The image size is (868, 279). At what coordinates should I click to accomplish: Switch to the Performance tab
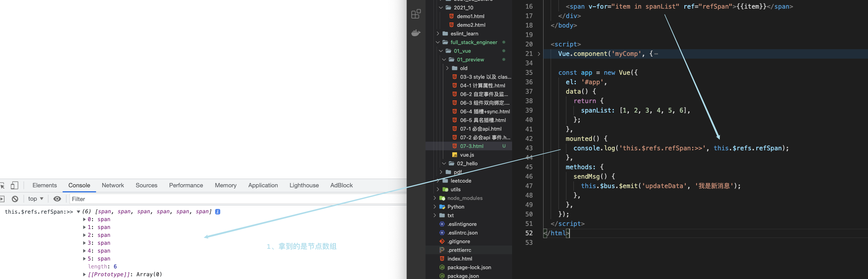[186, 185]
